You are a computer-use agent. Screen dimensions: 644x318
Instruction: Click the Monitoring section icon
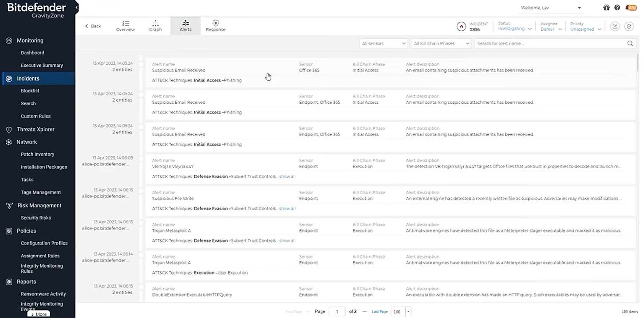pyautogui.click(x=9, y=41)
